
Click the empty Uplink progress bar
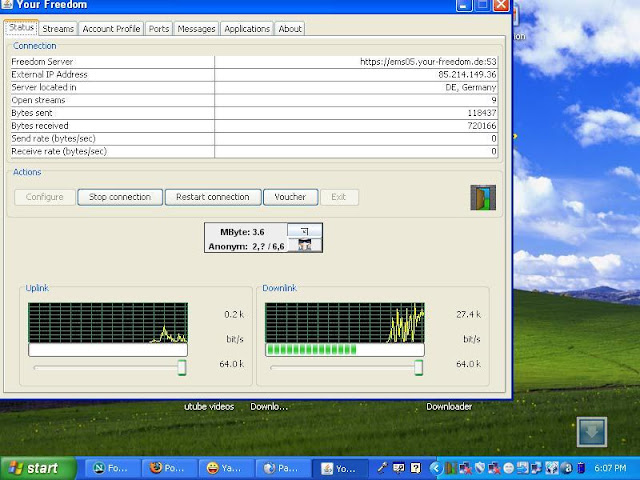tap(108, 350)
